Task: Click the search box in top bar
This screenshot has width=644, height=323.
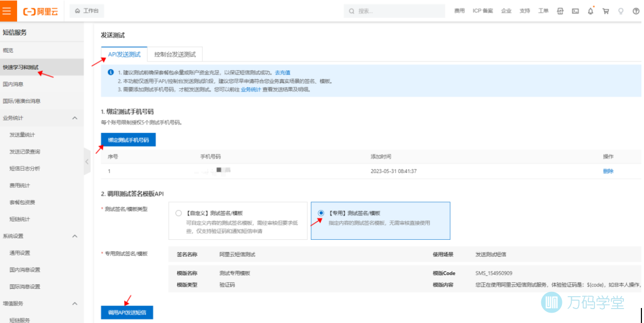Action: pos(394,11)
